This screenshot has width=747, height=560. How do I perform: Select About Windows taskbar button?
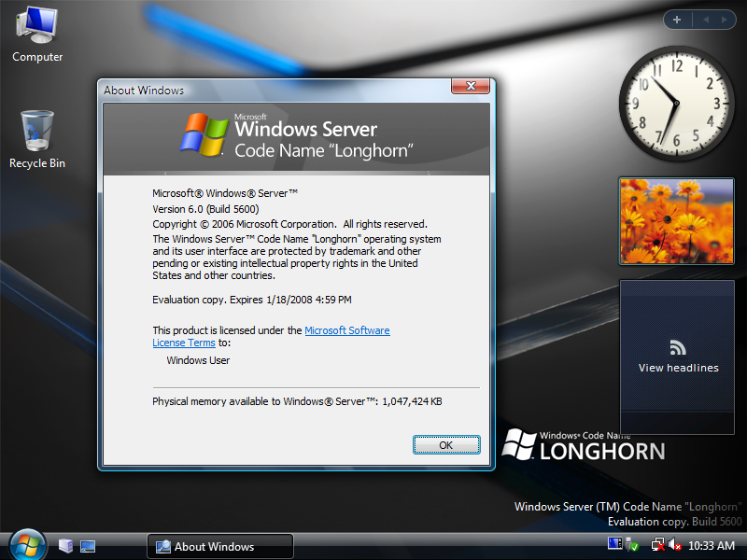pyautogui.click(x=220, y=546)
